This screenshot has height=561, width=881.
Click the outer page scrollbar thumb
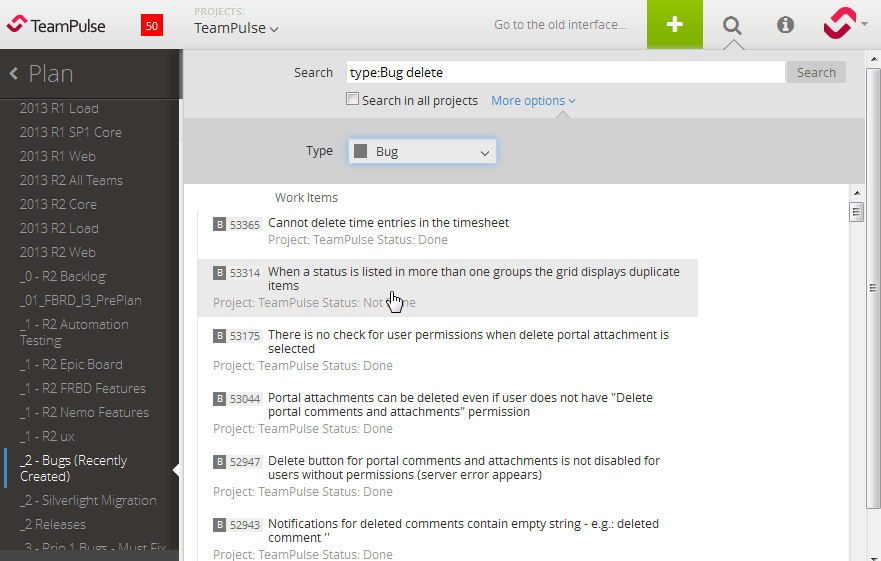(873, 288)
